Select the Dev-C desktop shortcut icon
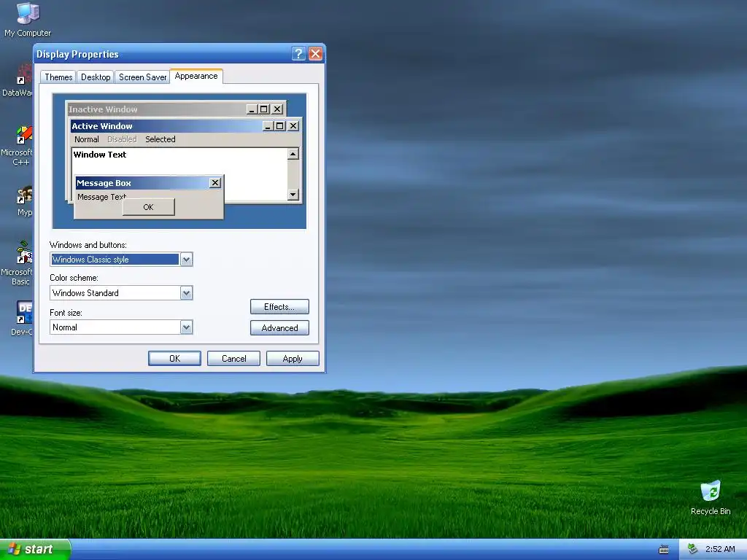The image size is (747, 560). (23, 318)
